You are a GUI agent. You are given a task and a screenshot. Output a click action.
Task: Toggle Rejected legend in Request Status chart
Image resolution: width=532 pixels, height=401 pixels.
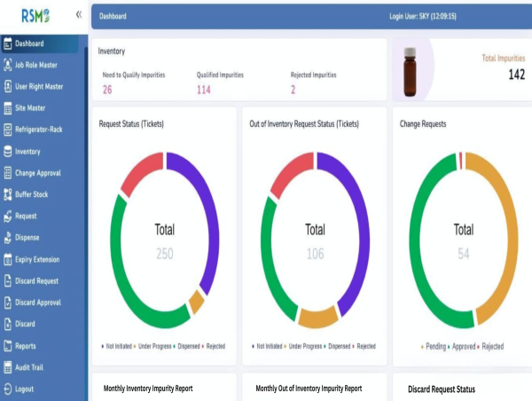[x=214, y=346]
